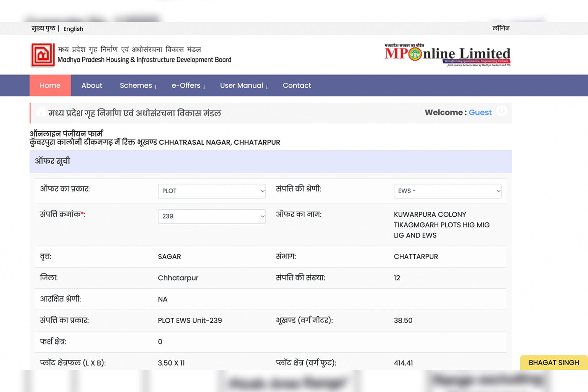Screen dimensions: 588x392
Task: Switch language to English
Action: [x=73, y=29]
